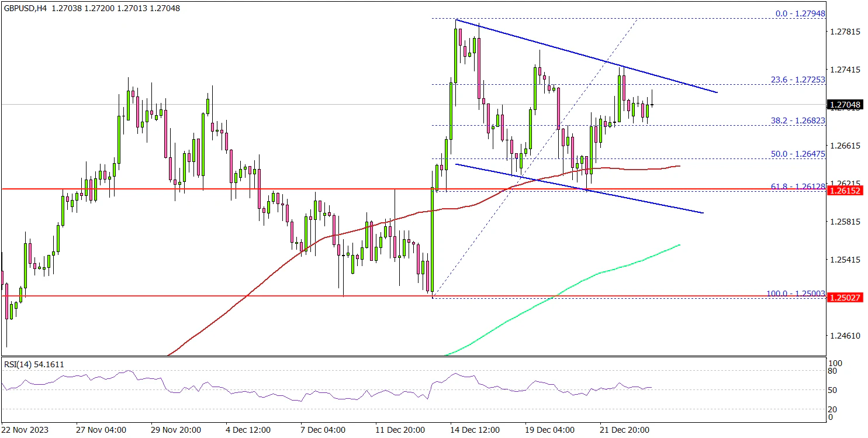The width and height of the screenshot is (868, 438).
Task: Select the Fibonacci 0.0 - 1.27948 label
Action: 792,13
